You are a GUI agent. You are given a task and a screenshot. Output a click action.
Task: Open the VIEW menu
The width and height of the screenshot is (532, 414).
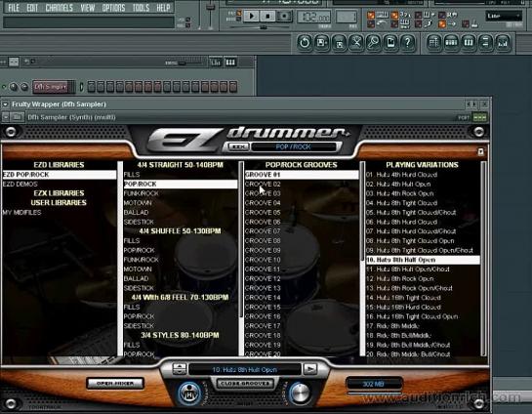[88, 8]
